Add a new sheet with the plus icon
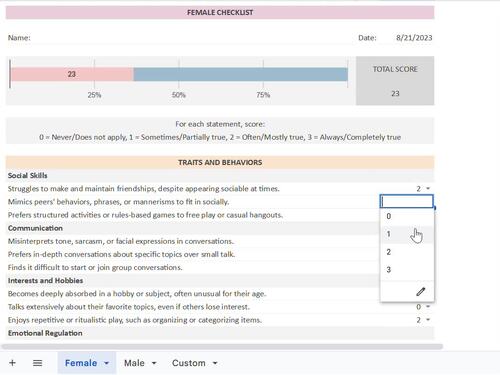 click(x=12, y=363)
